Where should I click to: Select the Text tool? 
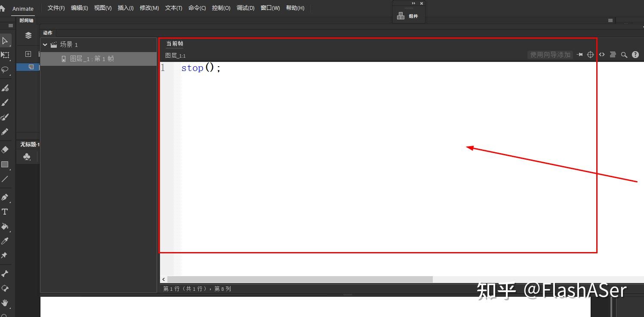coord(5,212)
